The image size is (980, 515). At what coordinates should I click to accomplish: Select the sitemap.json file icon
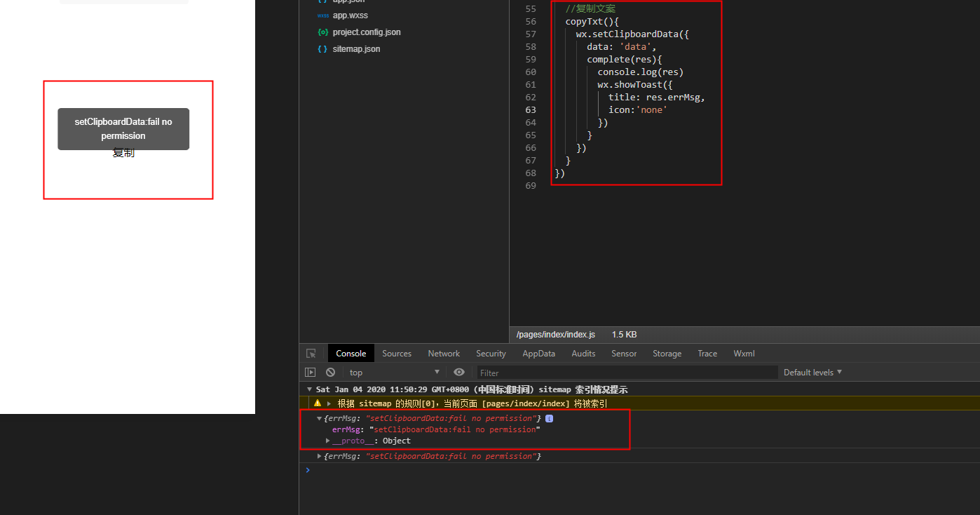(322, 49)
